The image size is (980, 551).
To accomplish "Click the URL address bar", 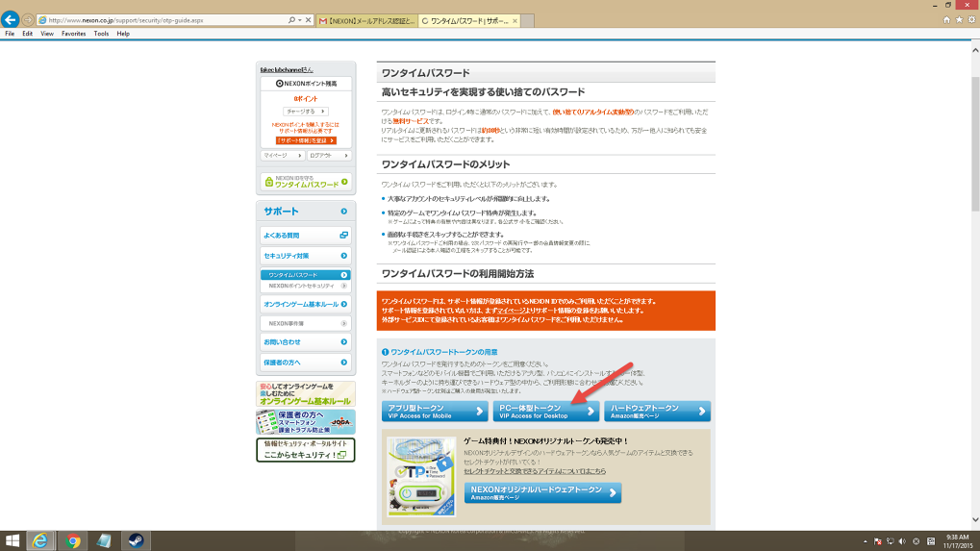I will point(163,19).
